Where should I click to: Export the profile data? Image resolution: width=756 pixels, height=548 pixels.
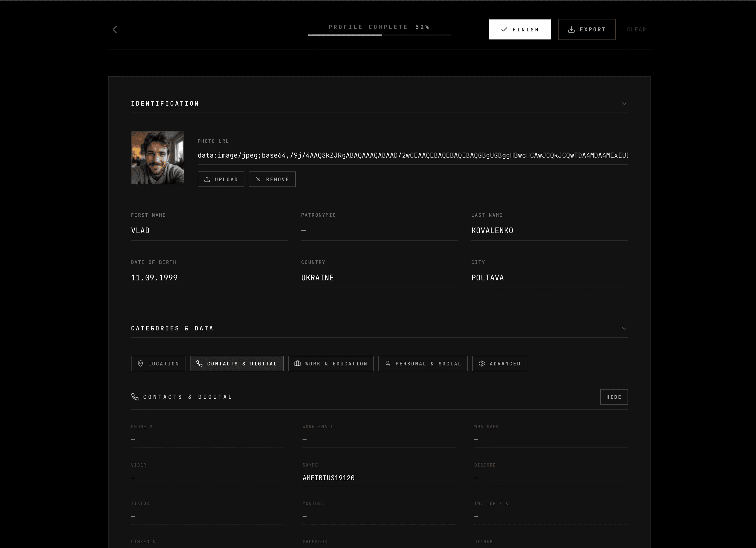587,29
